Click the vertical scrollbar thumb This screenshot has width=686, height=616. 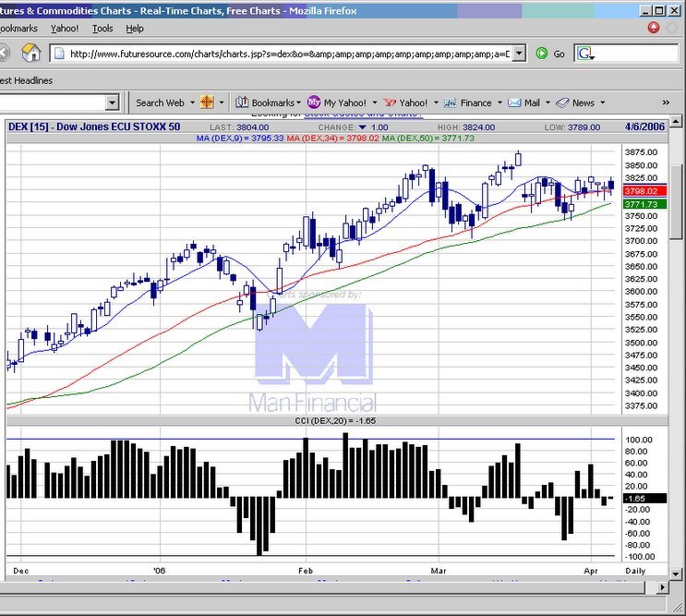tap(675, 202)
